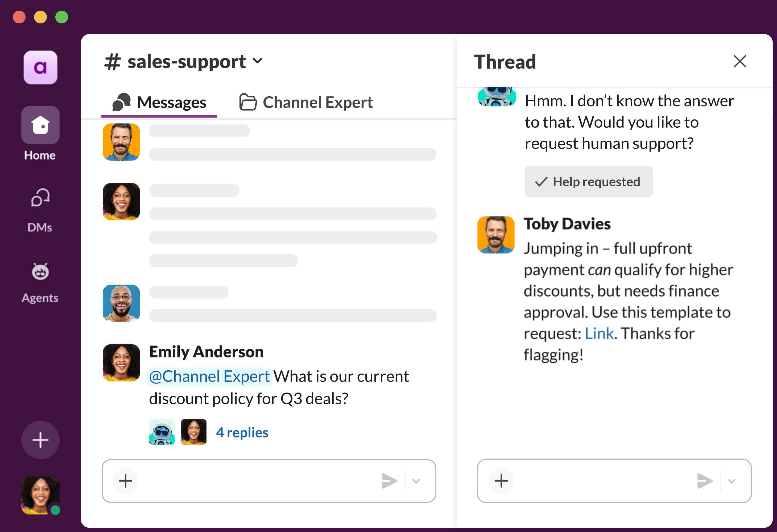Click the plus attach icon in thread composer
Image resolution: width=777 pixels, height=532 pixels.
(501, 481)
